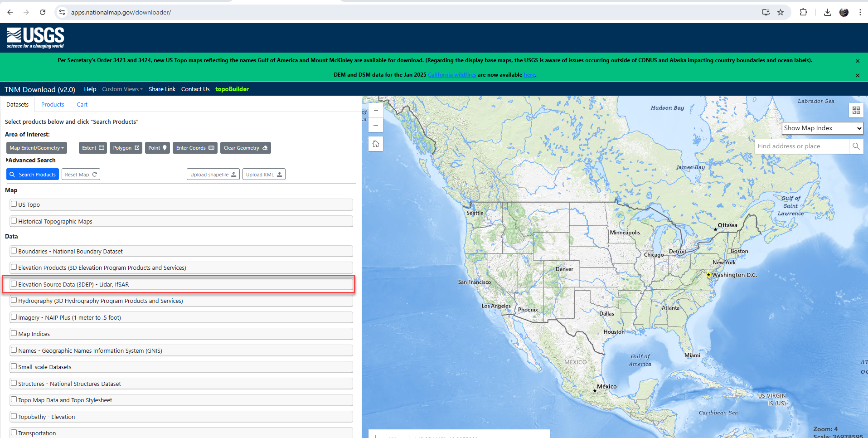Select the Point draw tool
The width and height of the screenshot is (868, 438).
coord(157,148)
